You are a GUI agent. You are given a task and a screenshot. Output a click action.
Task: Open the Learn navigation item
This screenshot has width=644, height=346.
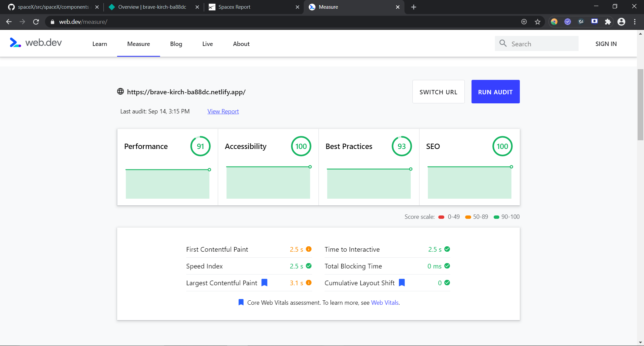pyautogui.click(x=100, y=44)
